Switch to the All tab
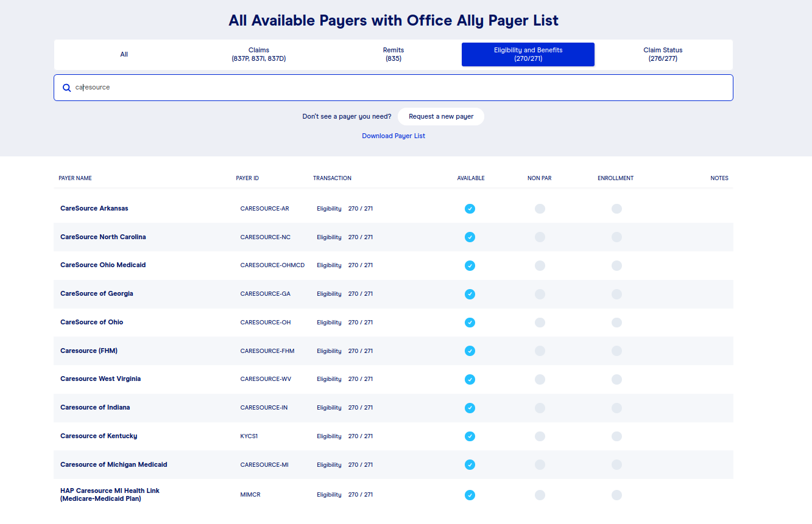Image resolution: width=812 pixels, height=524 pixels. pos(124,55)
